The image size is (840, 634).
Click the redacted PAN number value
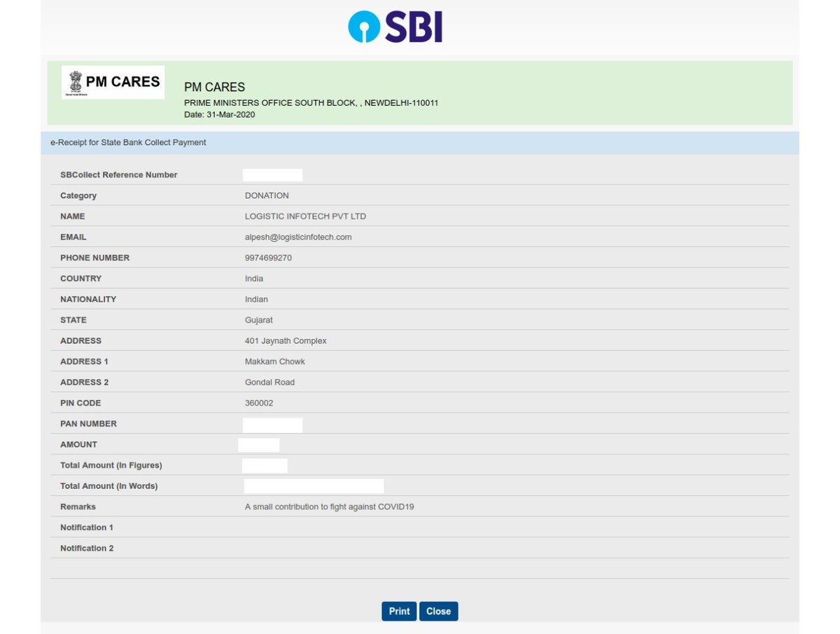272,425
